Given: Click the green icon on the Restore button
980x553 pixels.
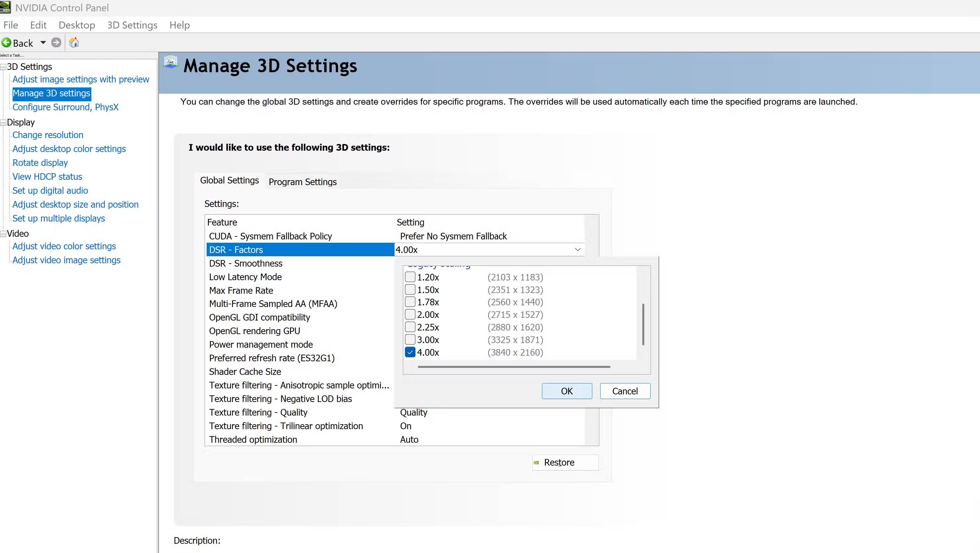Looking at the screenshot, I should (x=536, y=462).
